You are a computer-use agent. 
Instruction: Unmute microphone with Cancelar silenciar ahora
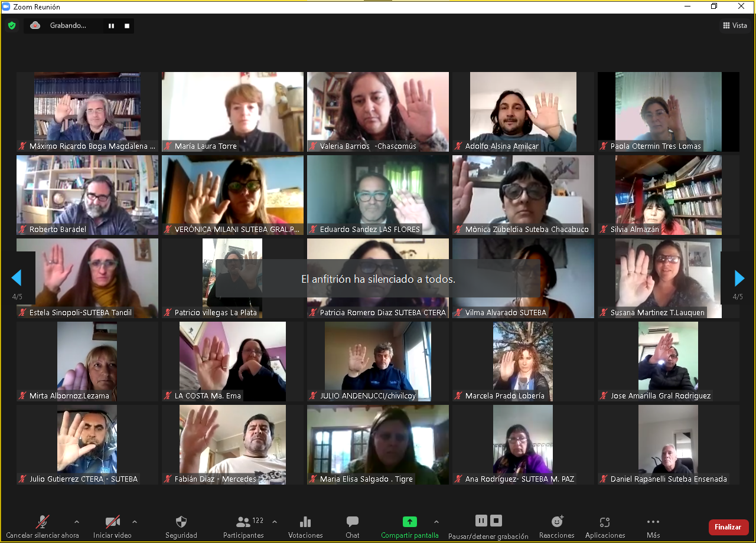[43, 522]
